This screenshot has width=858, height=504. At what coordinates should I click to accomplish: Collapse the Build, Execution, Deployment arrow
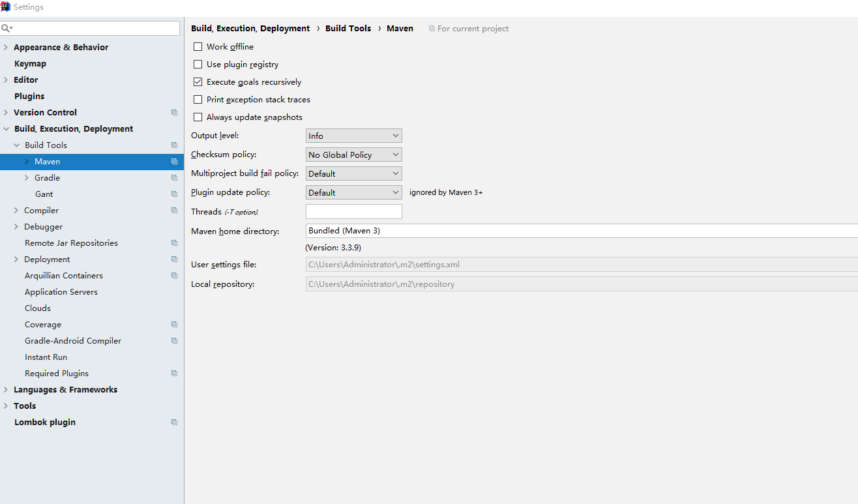click(7, 129)
